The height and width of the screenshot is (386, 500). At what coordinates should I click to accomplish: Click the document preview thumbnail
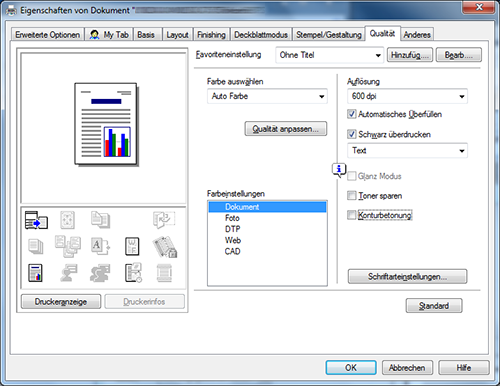[106, 125]
